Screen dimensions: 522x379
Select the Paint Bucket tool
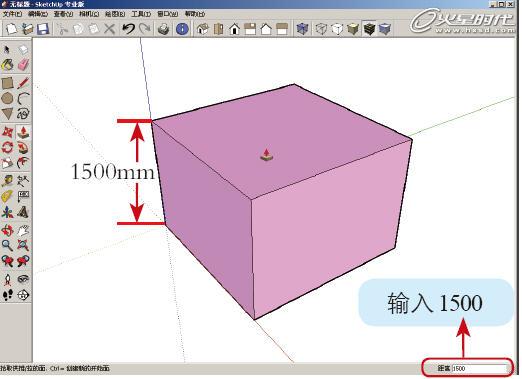[x=7, y=65]
